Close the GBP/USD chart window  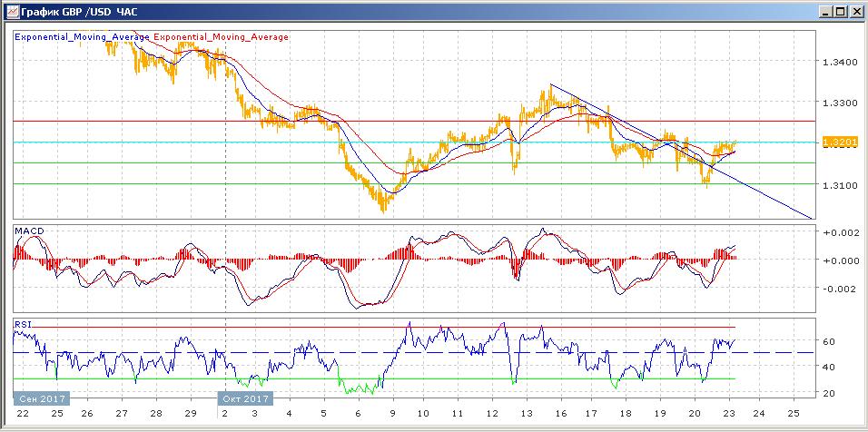[855, 12]
